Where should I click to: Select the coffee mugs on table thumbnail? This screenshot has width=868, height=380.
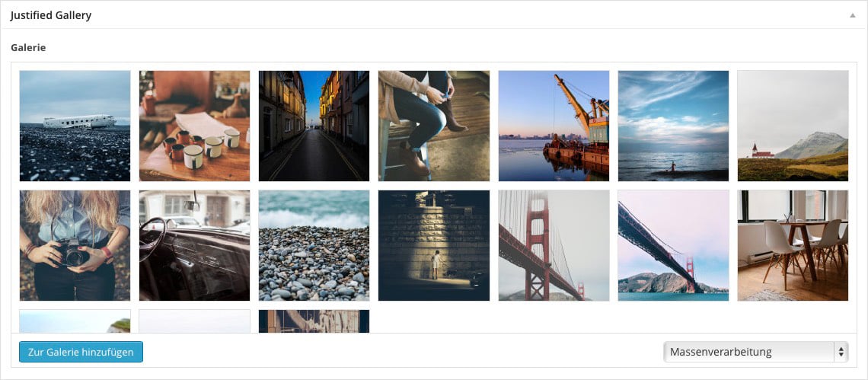pos(194,126)
